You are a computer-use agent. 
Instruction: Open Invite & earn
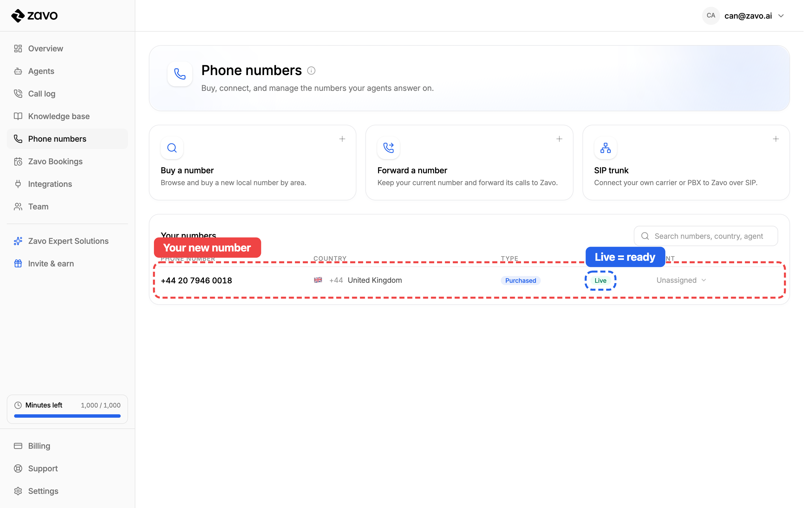click(x=67, y=263)
